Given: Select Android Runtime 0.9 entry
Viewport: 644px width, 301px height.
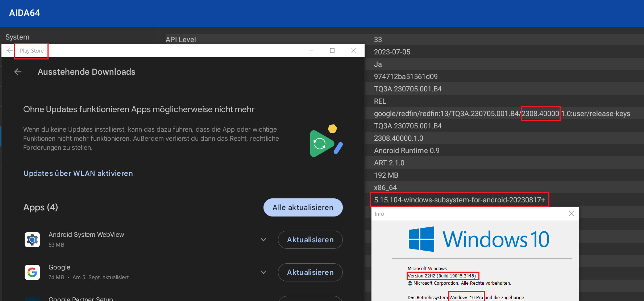Looking at the screenshot, I should tap(407, 150).
